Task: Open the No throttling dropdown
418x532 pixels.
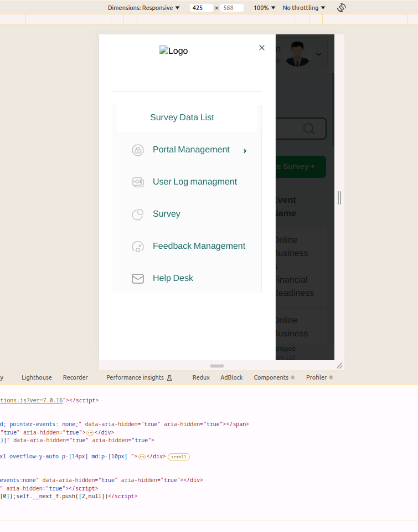Action: 304,8
